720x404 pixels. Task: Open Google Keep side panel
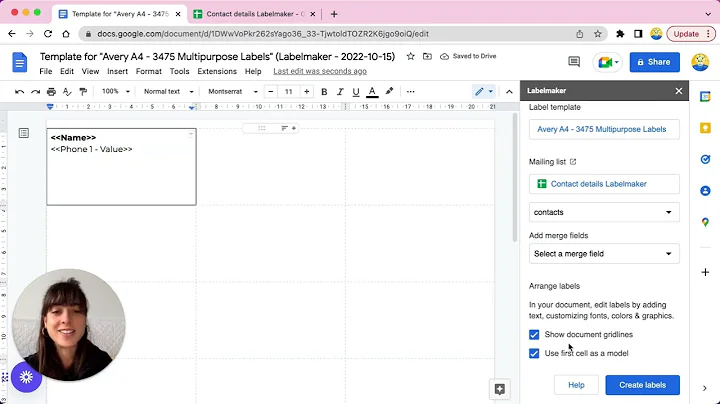(705, 128)
